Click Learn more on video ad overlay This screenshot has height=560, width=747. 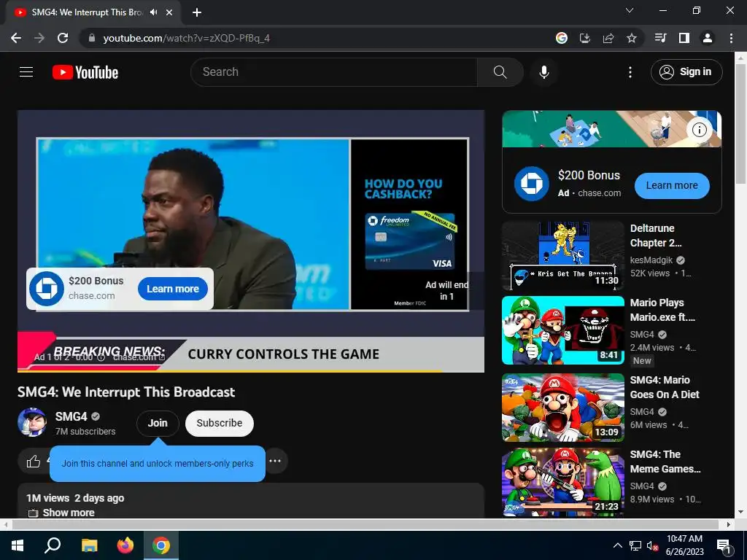pyautogui.click(x=172, y=289)
